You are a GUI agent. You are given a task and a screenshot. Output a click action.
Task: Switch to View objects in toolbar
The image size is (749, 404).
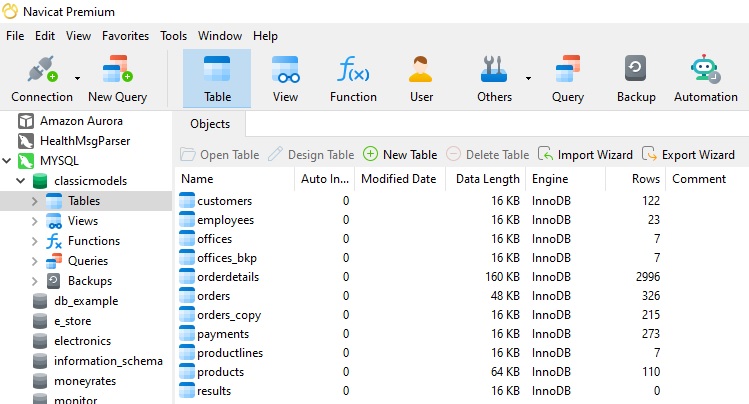point(285,79)
